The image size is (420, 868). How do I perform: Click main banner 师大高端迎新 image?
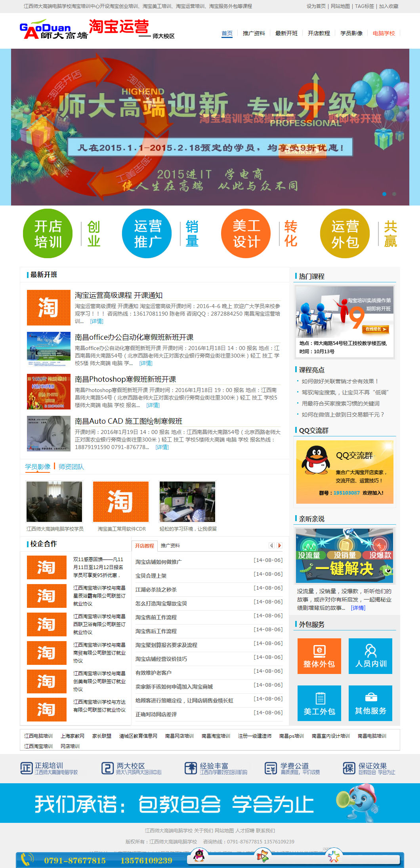(210, 127)
